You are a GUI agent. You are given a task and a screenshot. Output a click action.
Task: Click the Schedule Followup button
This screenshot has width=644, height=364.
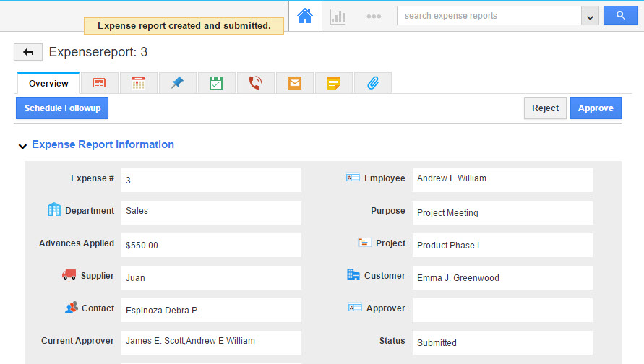point(62,108)
